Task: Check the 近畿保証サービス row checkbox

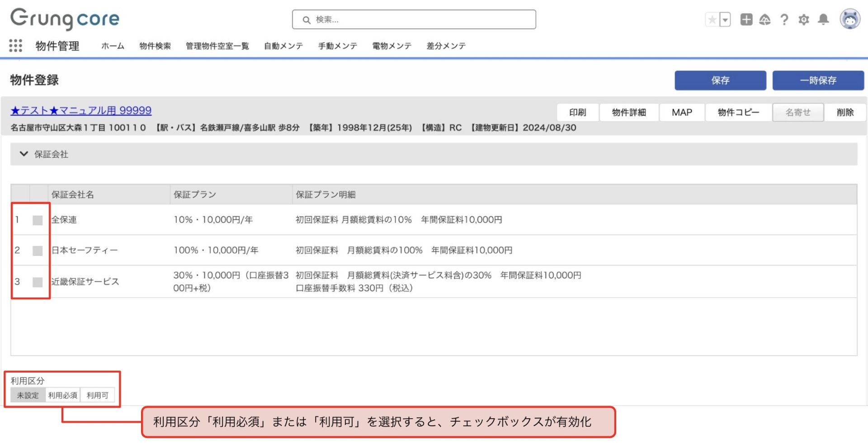Action: (38, 282)
